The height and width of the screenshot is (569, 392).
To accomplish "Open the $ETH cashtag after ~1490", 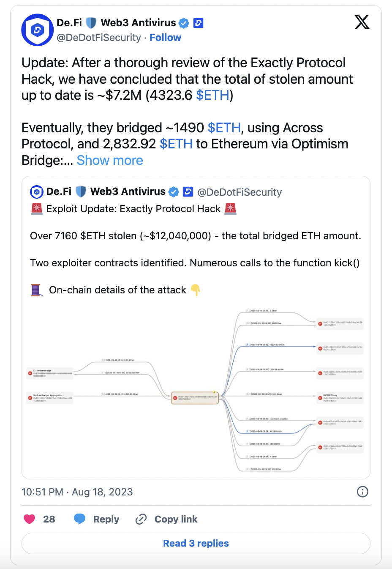I will click(224, 128).
